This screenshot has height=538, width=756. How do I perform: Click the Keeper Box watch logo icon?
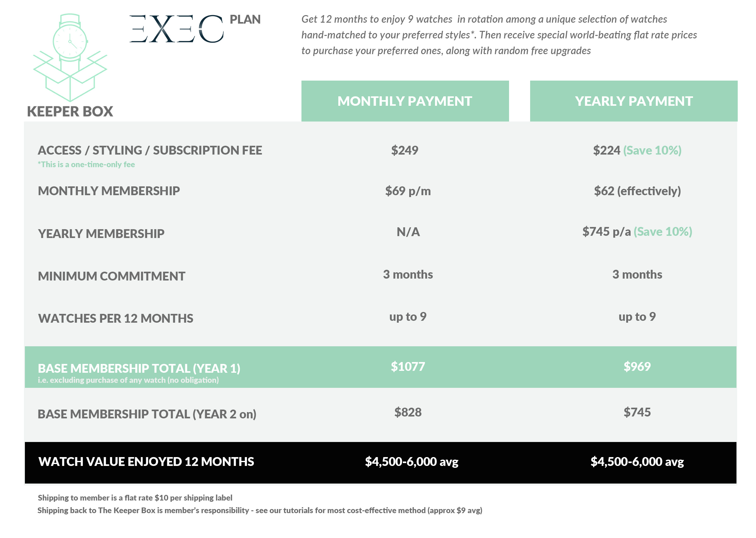coord(70,57)
